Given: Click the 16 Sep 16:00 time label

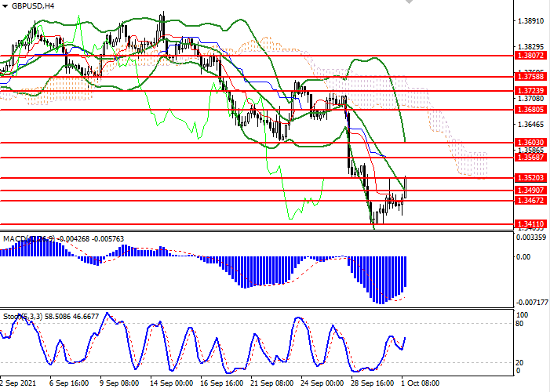Looking at the screenshot, I should pos(222,383).
